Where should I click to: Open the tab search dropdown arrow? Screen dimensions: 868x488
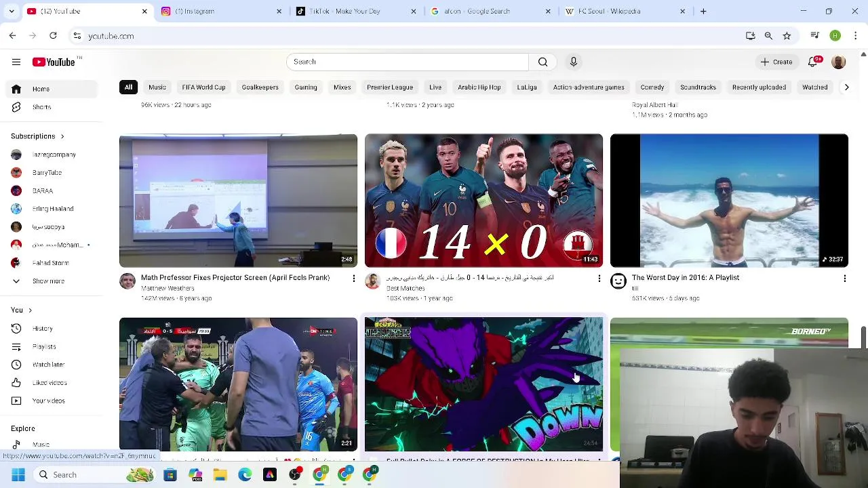pyautogui.click(x=11, y=12)
